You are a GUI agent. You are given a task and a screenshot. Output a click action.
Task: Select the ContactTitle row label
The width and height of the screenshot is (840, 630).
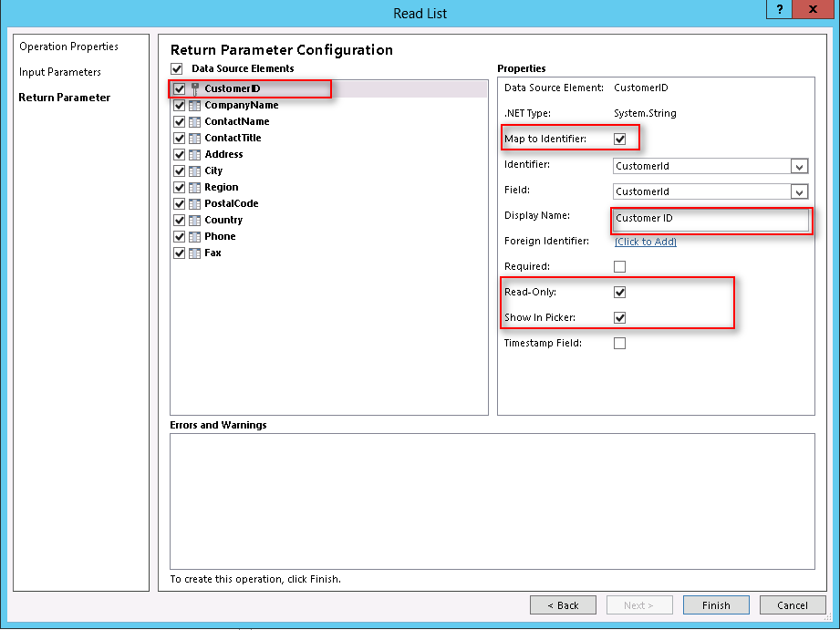pos(233,139)
